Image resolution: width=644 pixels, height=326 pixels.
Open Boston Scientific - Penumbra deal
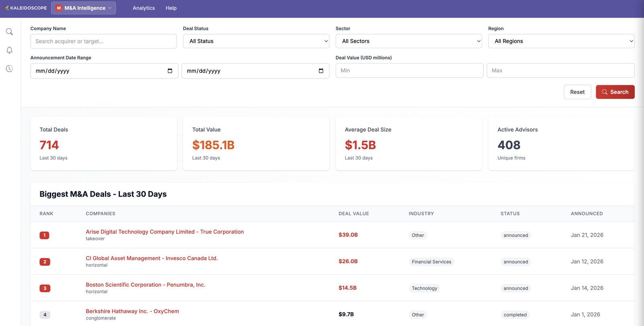(145, 285)
